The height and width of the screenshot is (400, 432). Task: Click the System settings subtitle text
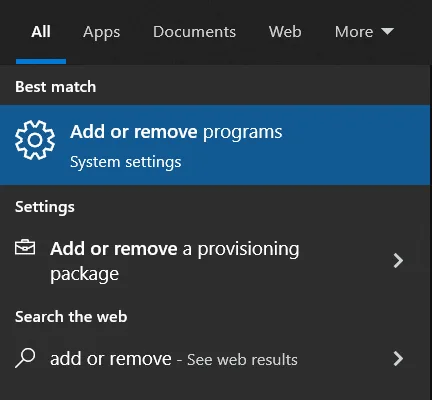click(x=126, y=162)
